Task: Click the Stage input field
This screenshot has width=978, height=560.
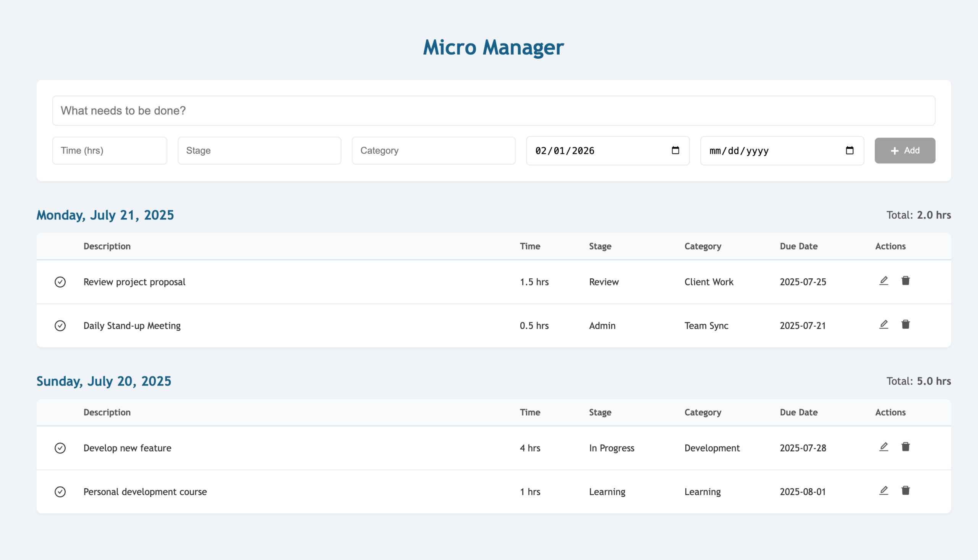Action: pyautogui.click(x=259, y=150)
